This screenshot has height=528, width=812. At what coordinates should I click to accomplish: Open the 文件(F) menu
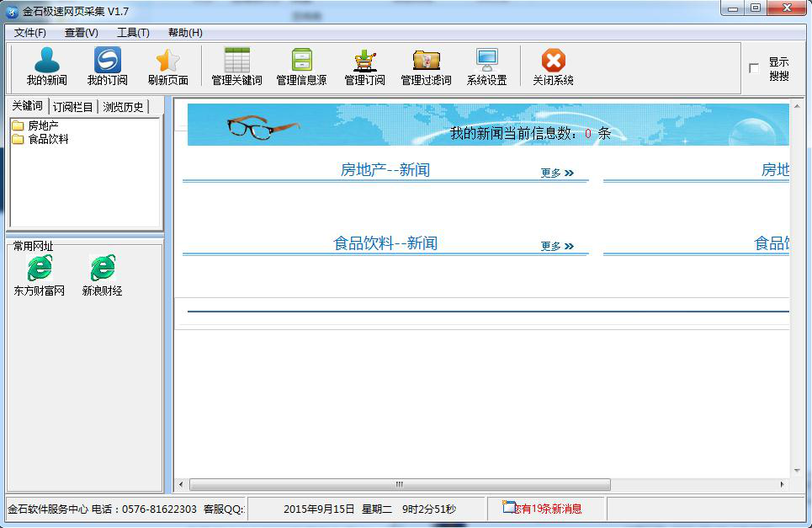coord(30,33)
